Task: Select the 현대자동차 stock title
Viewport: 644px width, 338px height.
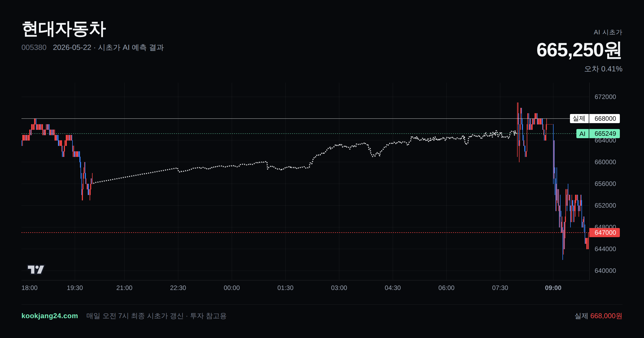Action: click(64, 29)
